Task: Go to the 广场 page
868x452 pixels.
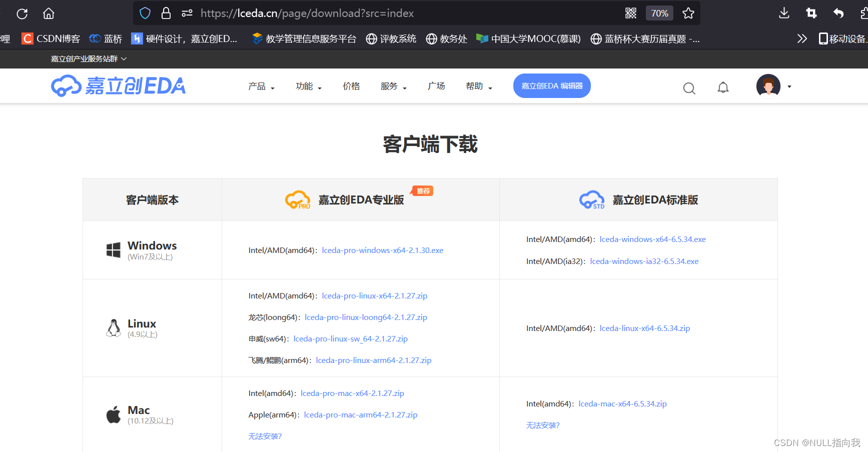Action: pos(436,86)
